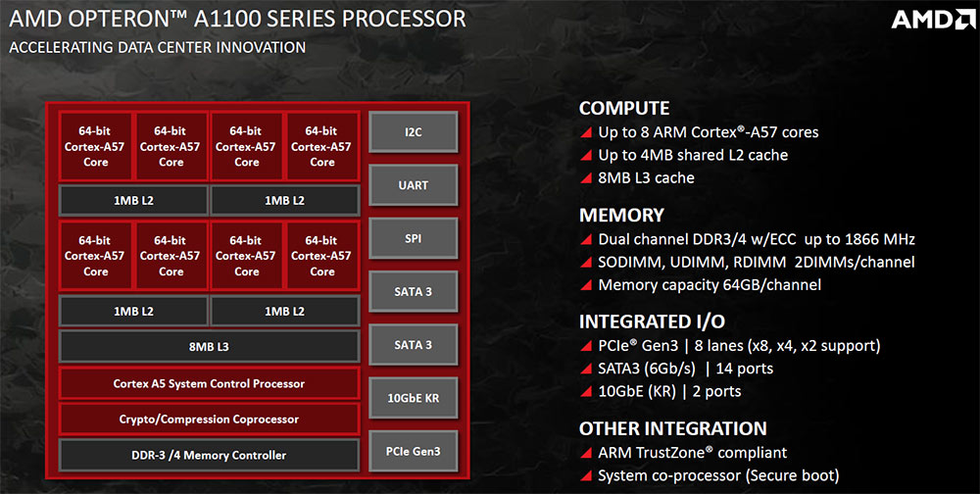Click the COMPUTE heading
The width and height of the screenshot is (980, 494).
coord(624,108)
